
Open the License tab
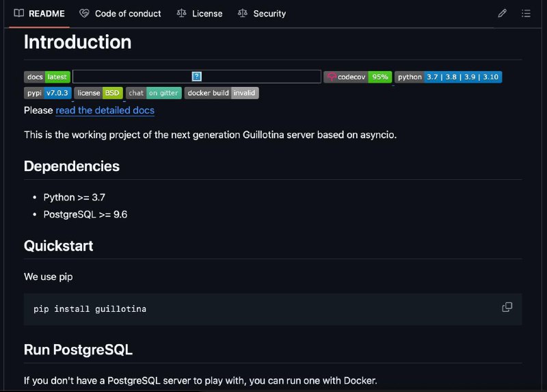200,14
